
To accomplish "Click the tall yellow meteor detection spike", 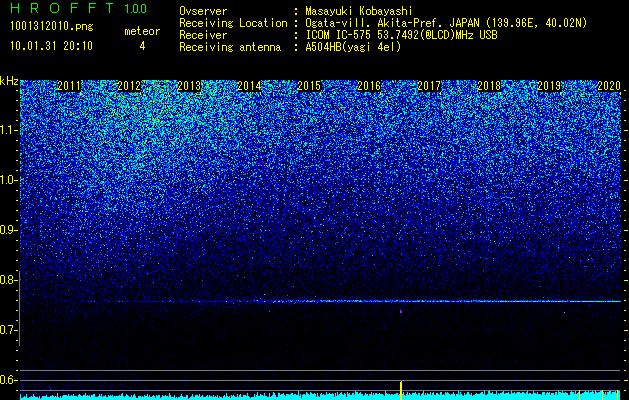I will [401, 390].
